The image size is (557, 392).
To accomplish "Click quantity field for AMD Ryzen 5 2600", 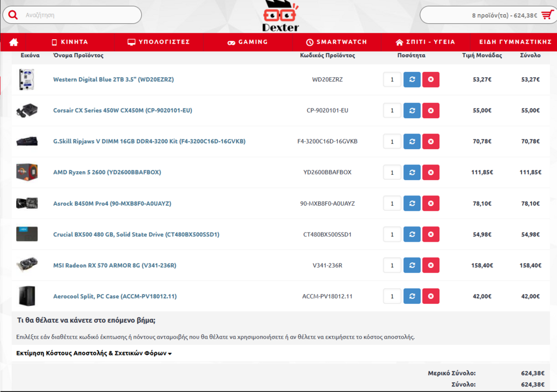I will [392, 173].
